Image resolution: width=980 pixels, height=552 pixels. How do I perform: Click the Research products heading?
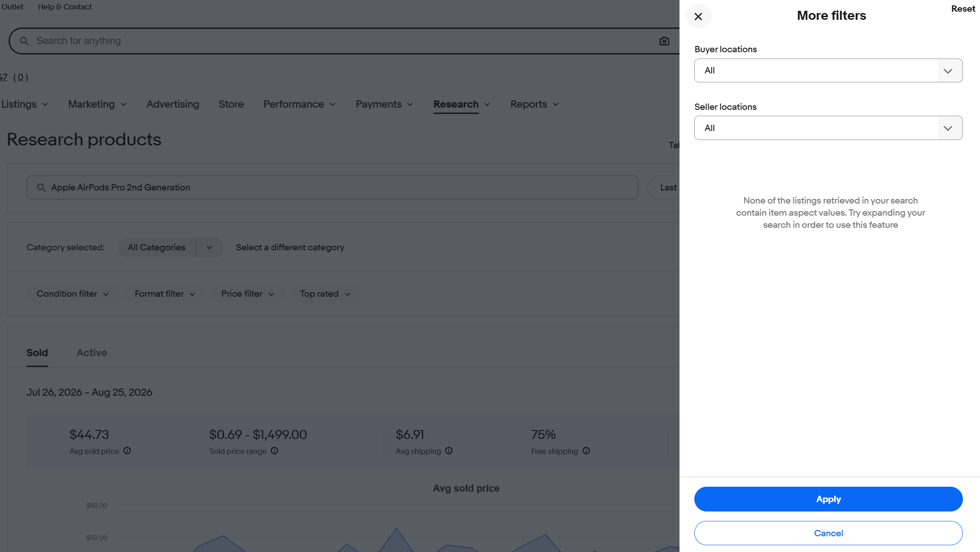click(84, 140)
